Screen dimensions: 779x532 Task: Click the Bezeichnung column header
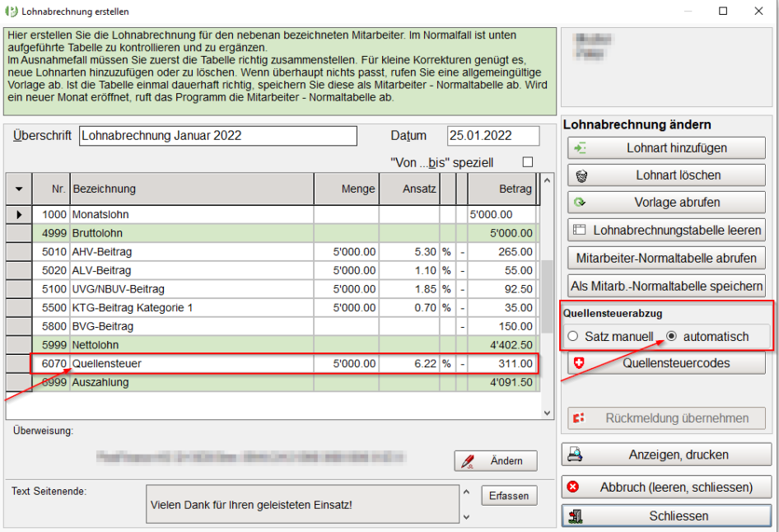[x=192, y=189]
